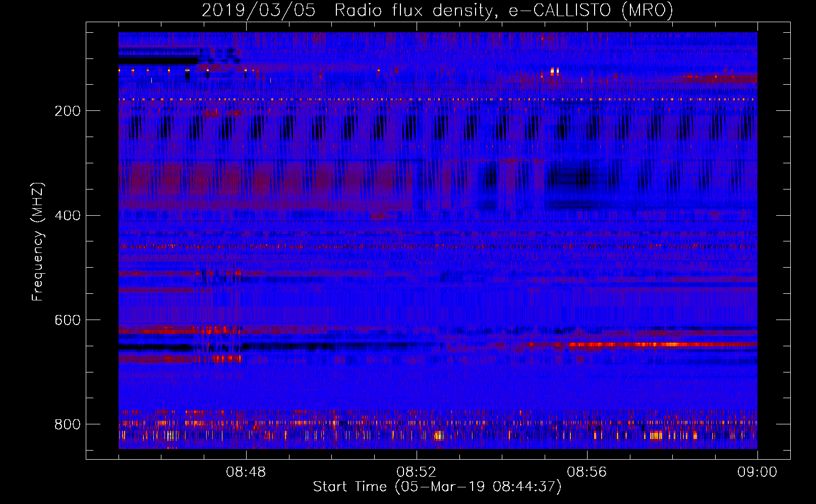Image resolution: width=816 pixels, height=504 pixels.
Task: Click the Start Time axis label
Action: (437, 487)
